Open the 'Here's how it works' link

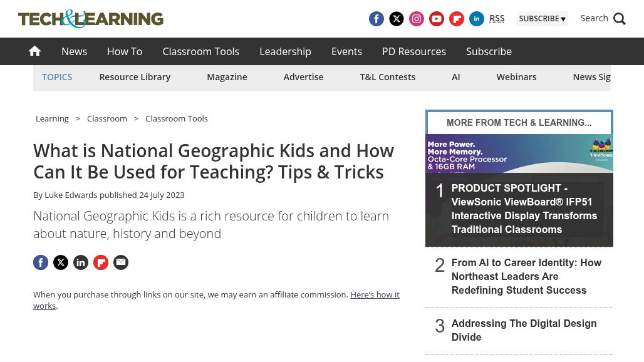374,294
